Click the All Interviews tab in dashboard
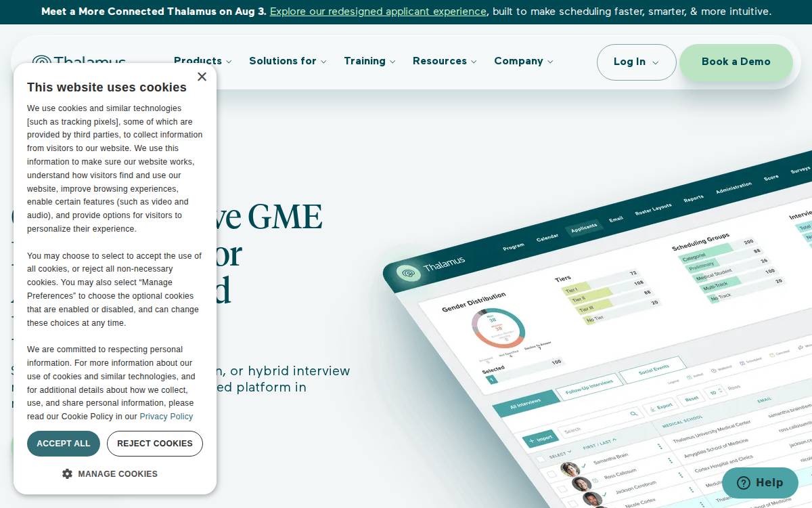Screen dimensions: 812x508 point(526,404)
